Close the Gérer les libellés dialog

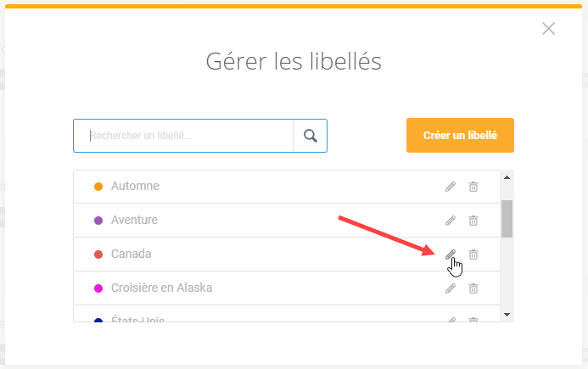(x=548, y=29)
